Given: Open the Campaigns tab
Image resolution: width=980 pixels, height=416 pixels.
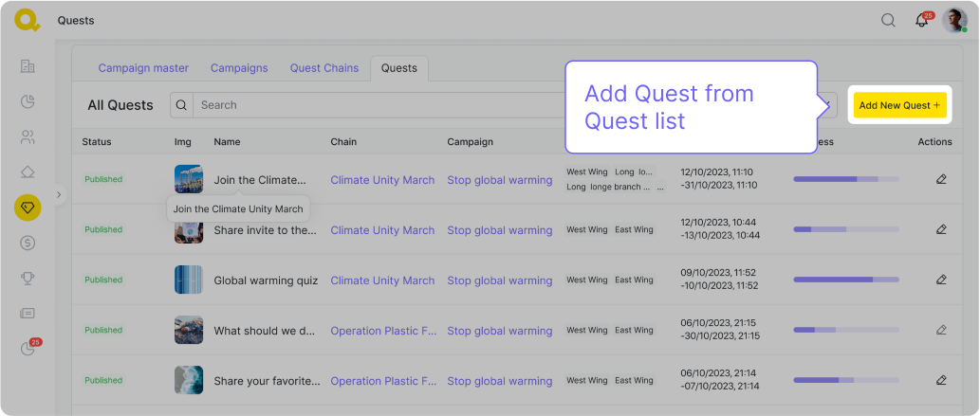Looking at the screenshot, I should click(239, 68).
